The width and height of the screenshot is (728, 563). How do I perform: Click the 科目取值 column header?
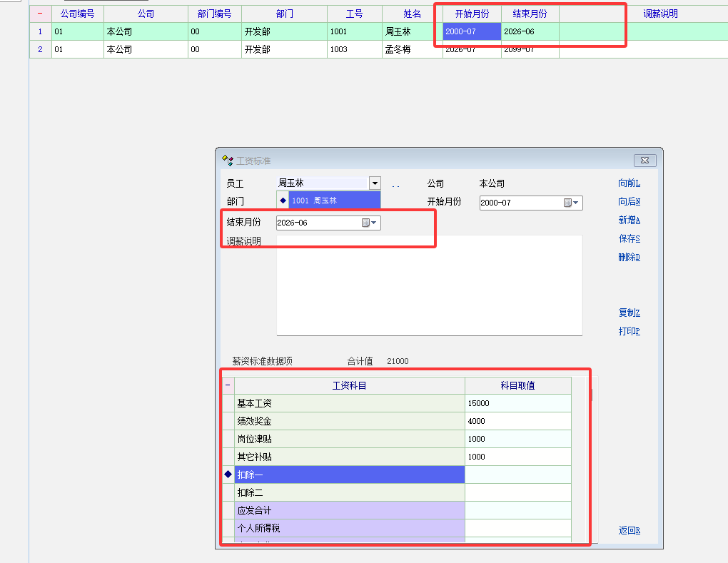tap(517, 386)
